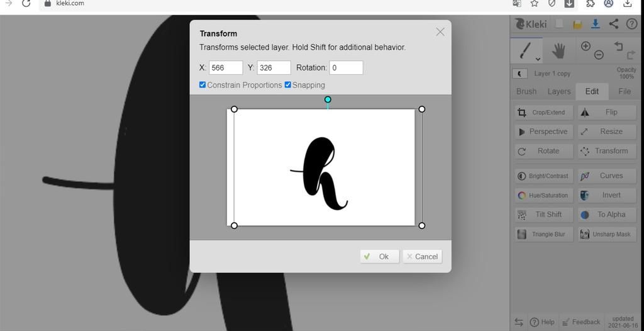Apply the Invert filter
This screenshot has height=331, width=644.
[x=607, y=195]
